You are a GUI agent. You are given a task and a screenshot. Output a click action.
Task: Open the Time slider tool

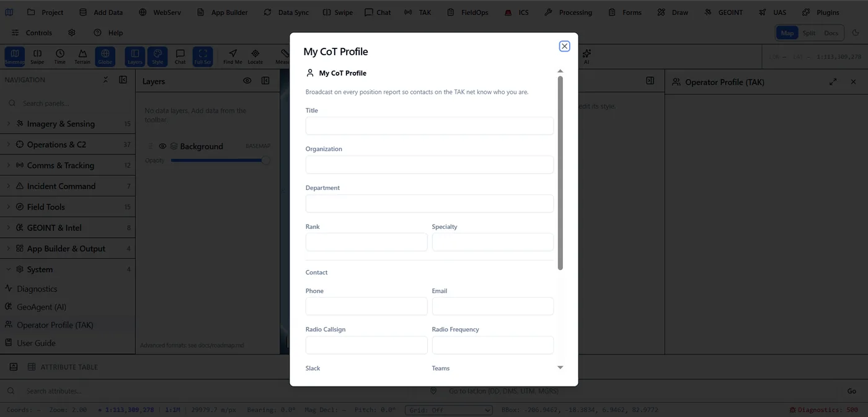[60, 56]
